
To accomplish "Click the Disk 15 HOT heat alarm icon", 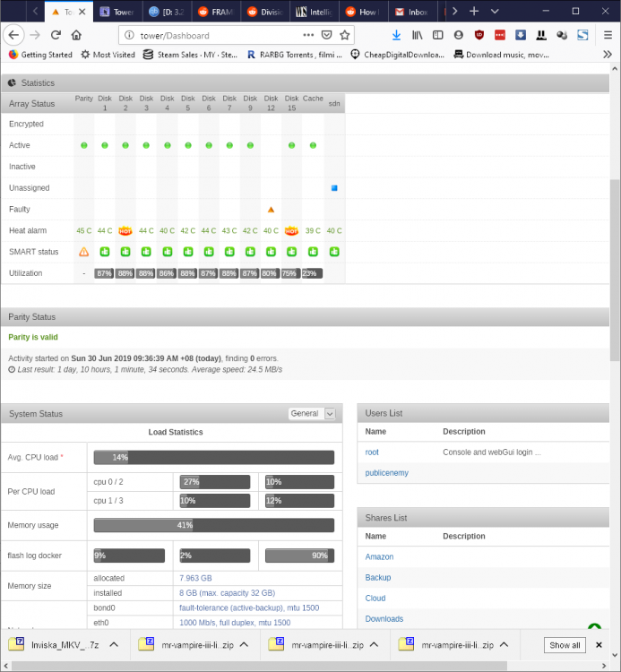I will click(291, 230).
